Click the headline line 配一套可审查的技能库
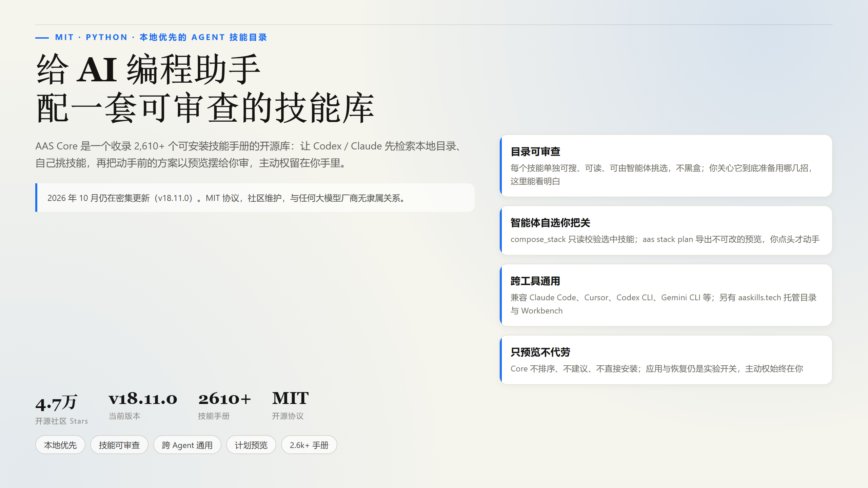Screen dimensions: 868x488 point(205,108)
